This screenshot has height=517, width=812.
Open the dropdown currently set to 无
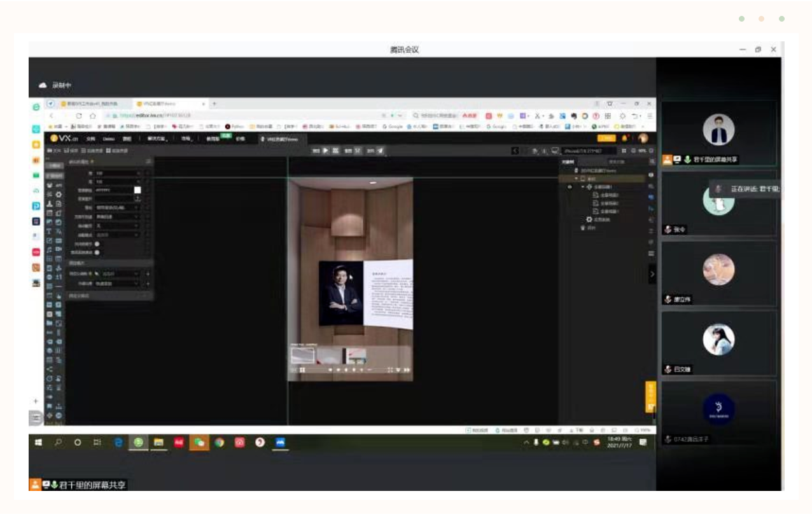point(117,226)
